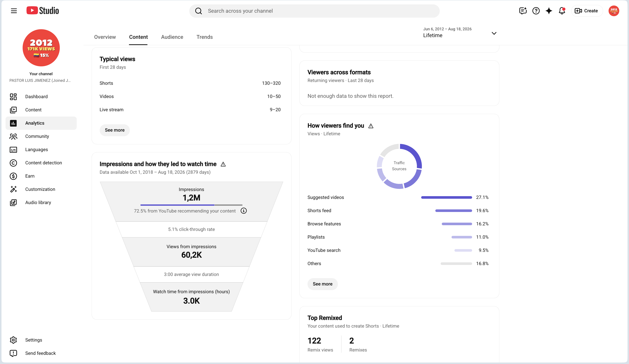Click See more under Typical views
Screen dimensions: 629x364
tap(115, 130)
